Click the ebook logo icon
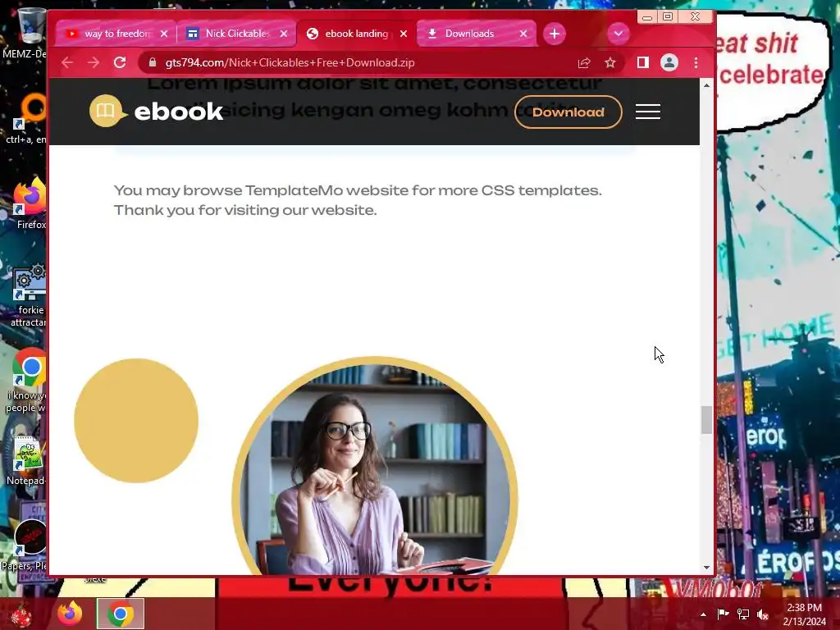The image size is (840, 630). tap(107, 111)
